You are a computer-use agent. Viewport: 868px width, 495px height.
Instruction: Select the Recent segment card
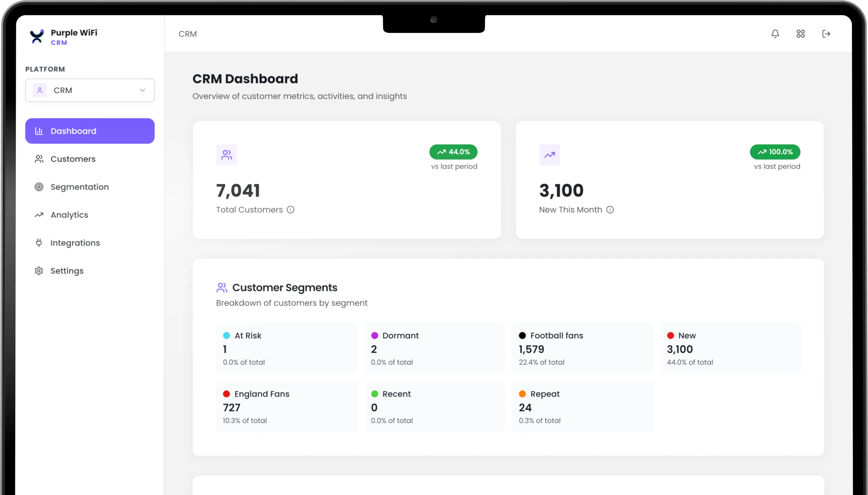tap(434, 407)
